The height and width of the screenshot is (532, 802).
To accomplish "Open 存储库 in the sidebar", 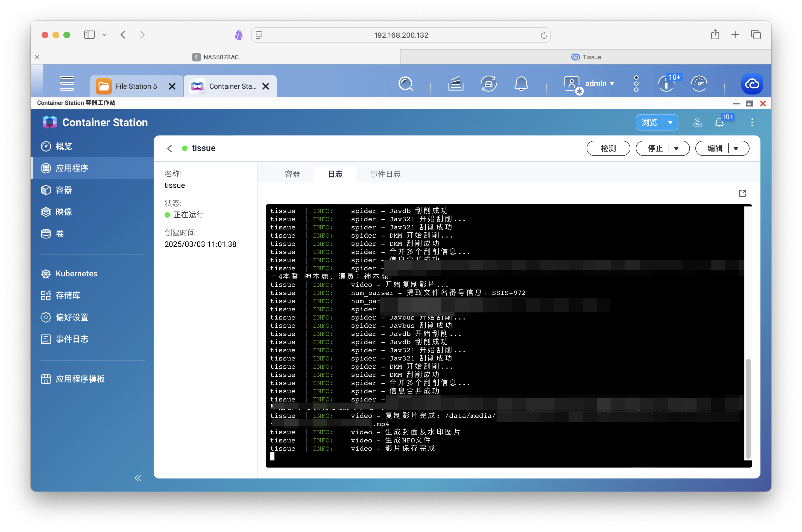I will tap(92, 295).
